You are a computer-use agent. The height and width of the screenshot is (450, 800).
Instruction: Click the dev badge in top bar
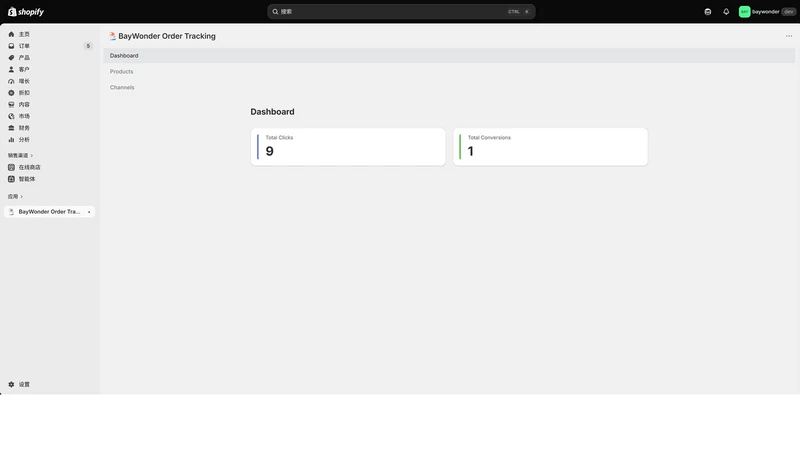pos(788,12)
